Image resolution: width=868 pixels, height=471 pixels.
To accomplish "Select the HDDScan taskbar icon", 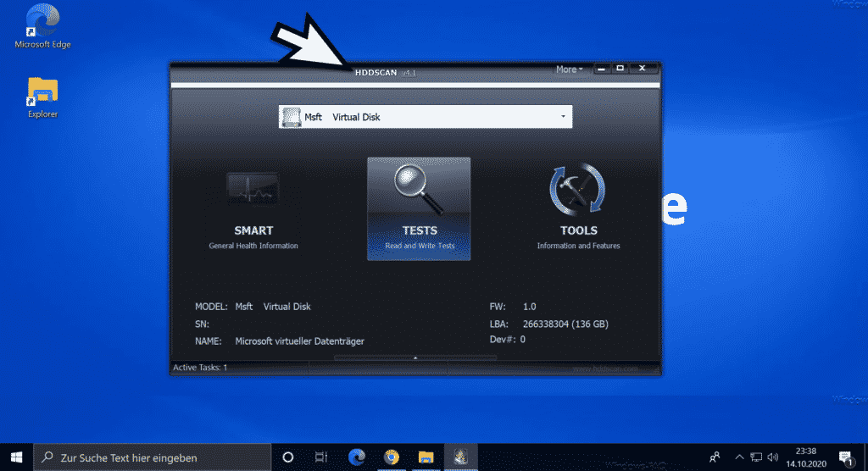I will 460,457.
